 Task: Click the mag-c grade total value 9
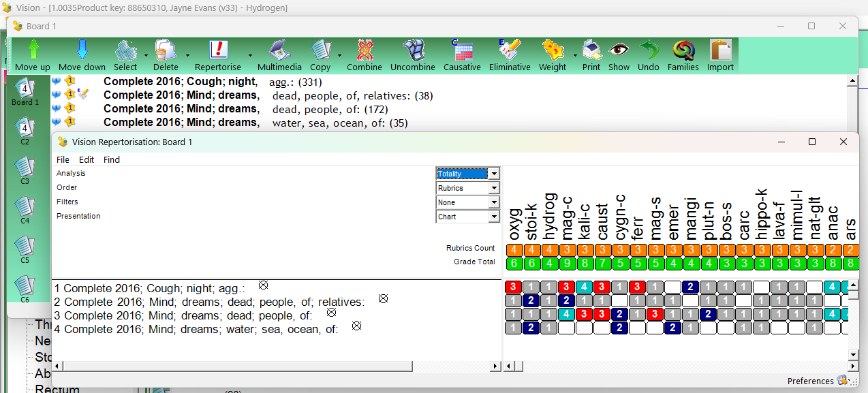567,263
